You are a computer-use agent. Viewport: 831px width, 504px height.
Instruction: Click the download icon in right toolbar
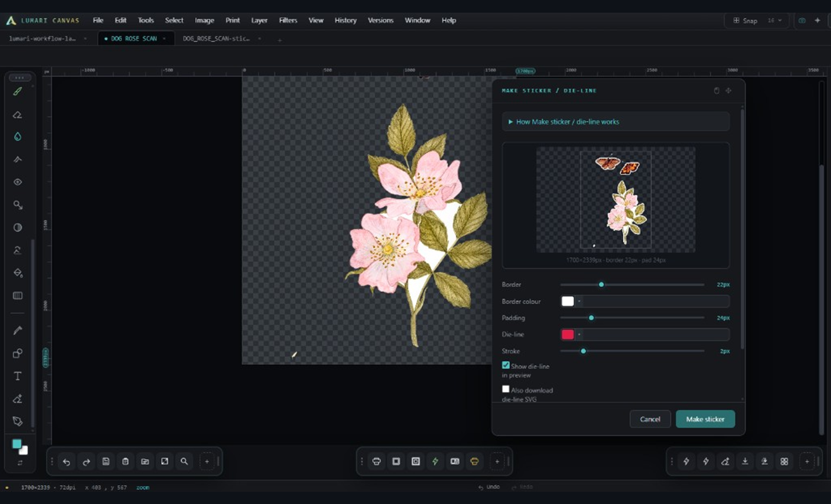(744, 462)
